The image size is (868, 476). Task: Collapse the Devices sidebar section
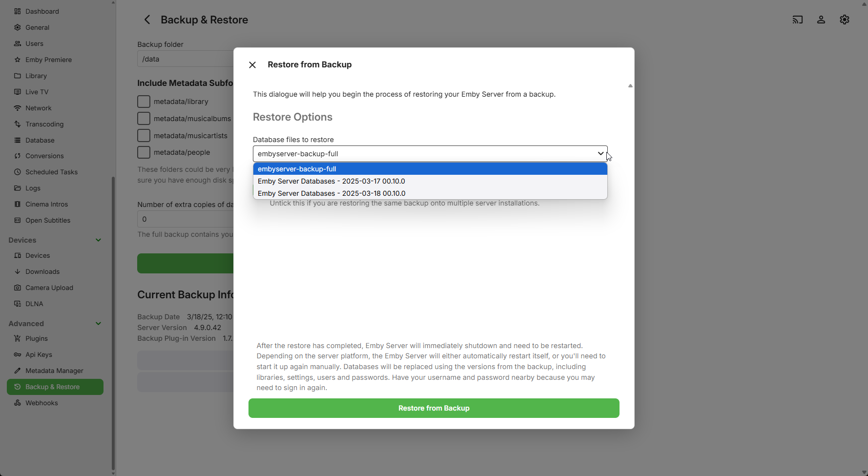pyautogui.click(x=98, y=240)
